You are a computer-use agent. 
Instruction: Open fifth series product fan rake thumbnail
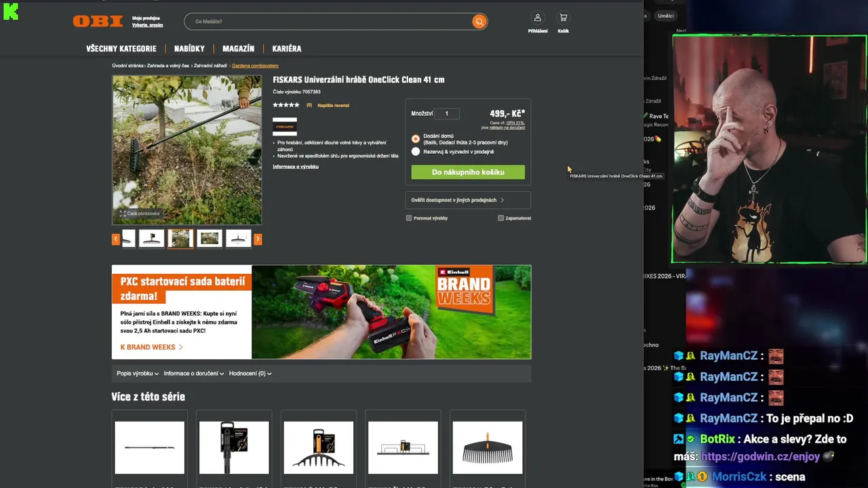[x=488, y=447]
